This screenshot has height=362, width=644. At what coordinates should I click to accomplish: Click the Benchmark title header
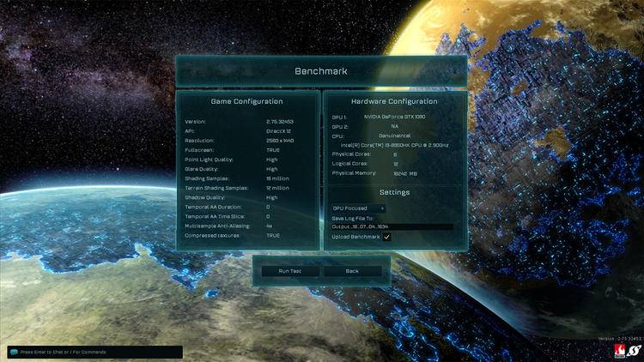321,71
